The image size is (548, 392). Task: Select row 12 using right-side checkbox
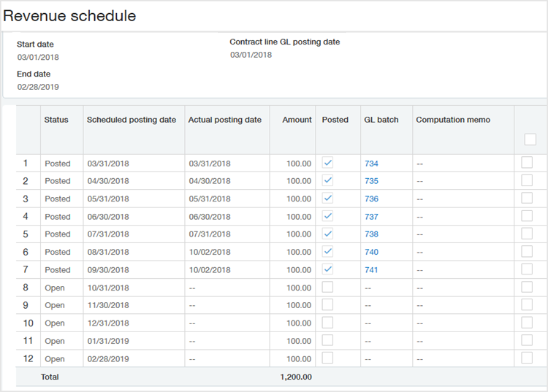[527, 358]
